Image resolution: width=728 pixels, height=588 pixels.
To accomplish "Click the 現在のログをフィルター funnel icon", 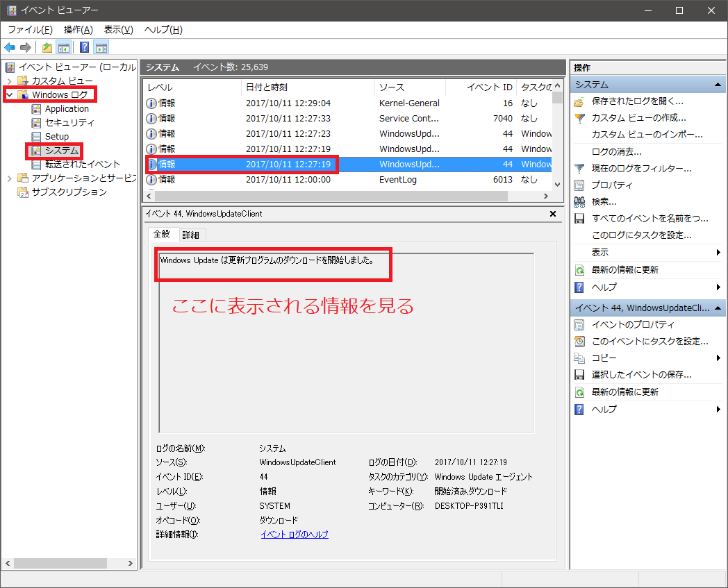I will pyautogui.click(x=579, y=169).
